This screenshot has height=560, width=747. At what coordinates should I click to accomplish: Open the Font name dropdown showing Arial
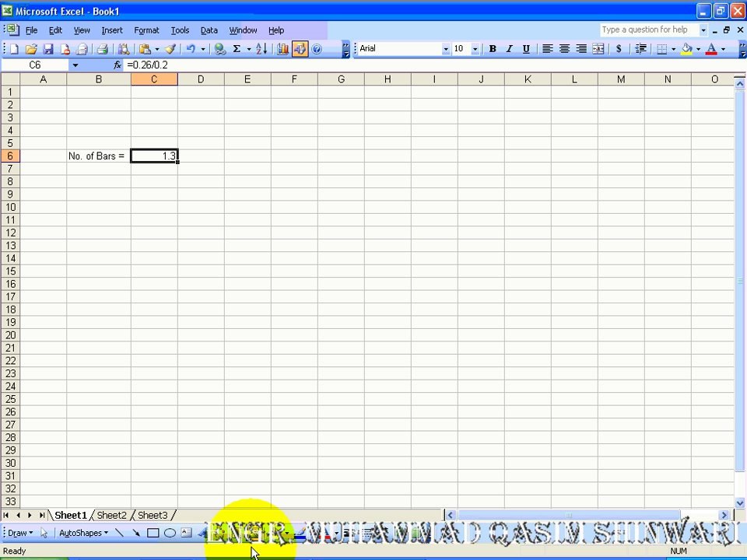tap(446, 49)
